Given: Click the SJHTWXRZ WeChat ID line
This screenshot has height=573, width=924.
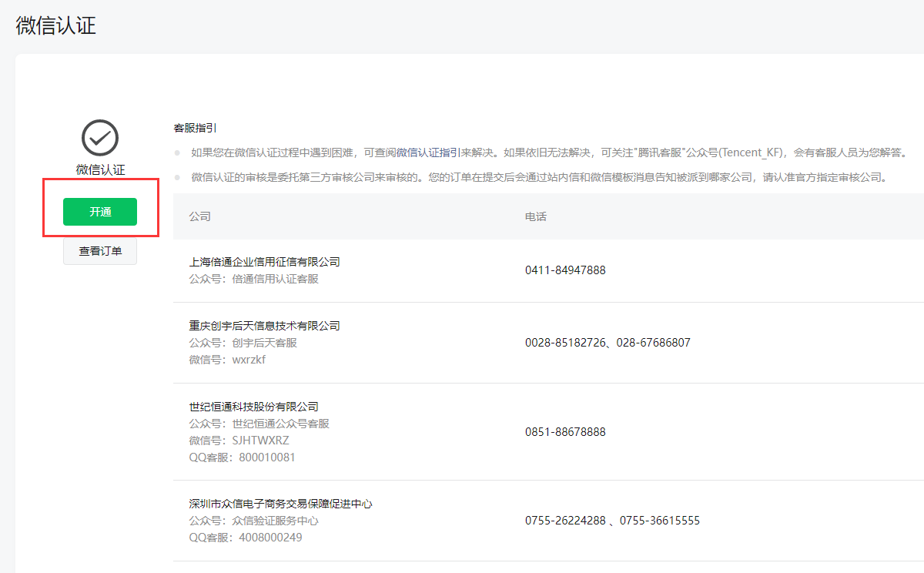Looking at the screenshot, I should pos(239,441).
